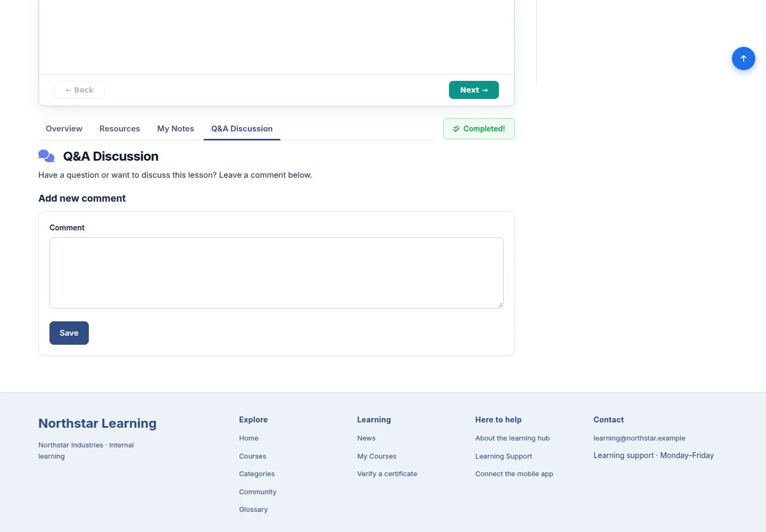Click the 'Contact' footer heading
Image resolution: width=766 pixels, height=532 pixels.
click(609, 420)
